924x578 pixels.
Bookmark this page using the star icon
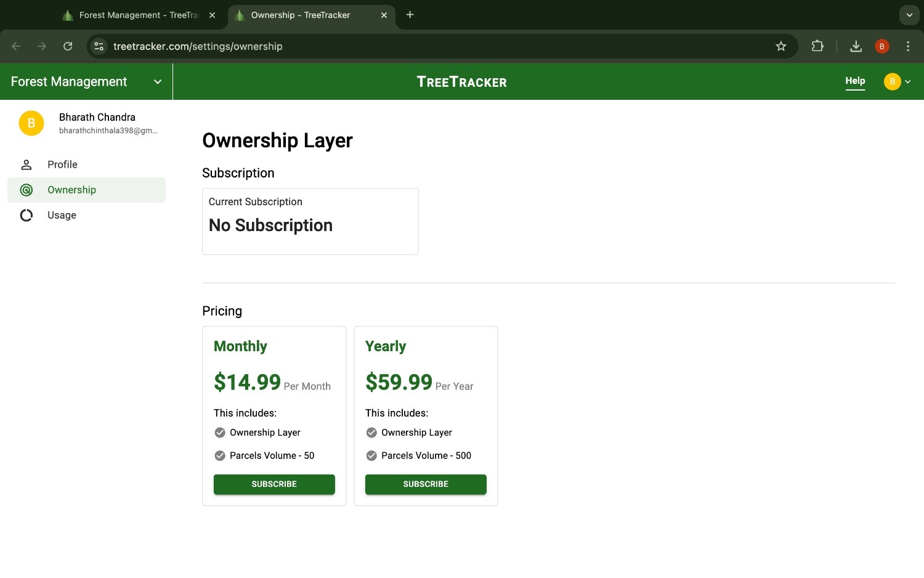781,46
